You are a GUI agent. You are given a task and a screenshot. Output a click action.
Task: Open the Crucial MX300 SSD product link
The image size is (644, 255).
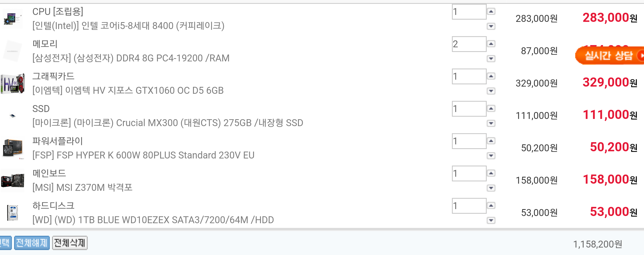(168, 123)
